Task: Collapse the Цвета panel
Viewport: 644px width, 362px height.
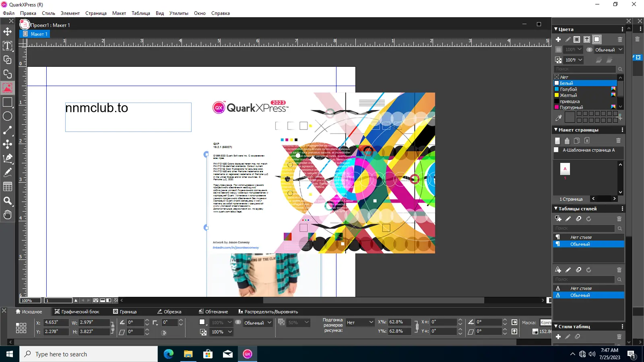Action: [556, 29]
